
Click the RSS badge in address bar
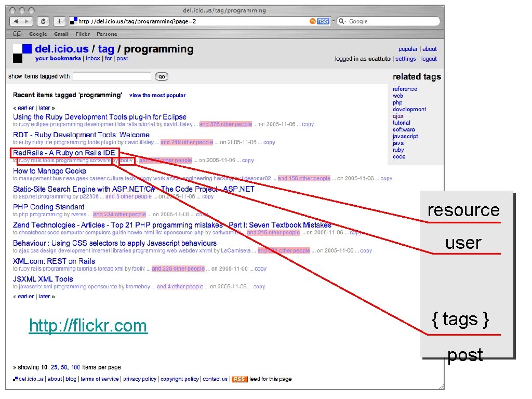coord(323,21)
